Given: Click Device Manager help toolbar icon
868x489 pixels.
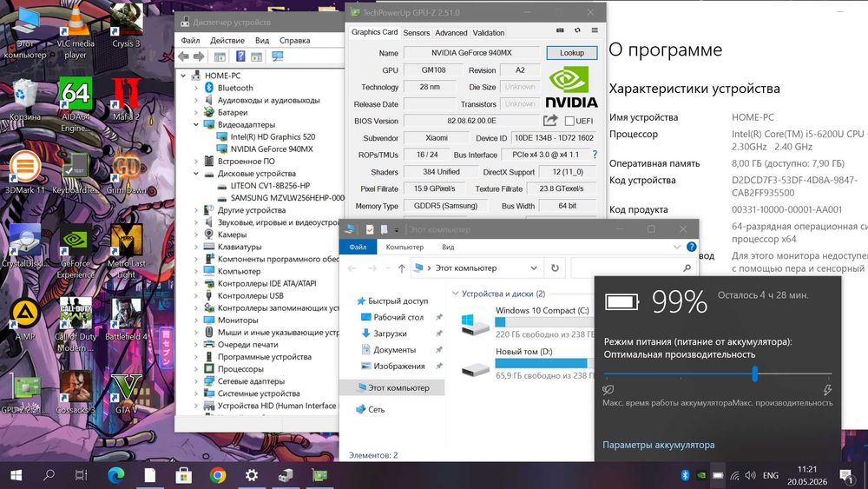Looking at the screenshot, I should pyautogui.click(x=240, y=56).
